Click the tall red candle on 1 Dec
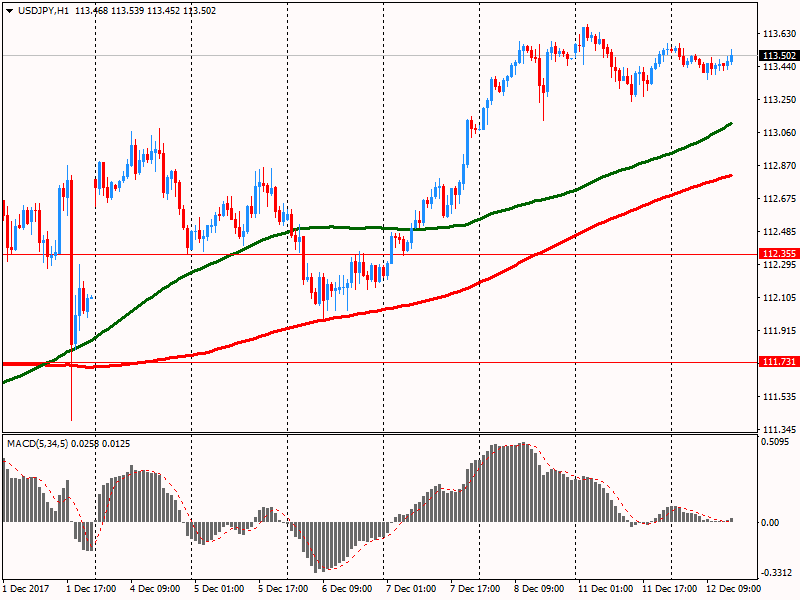Screen dimensions: 800x600 tap(71, 265)
